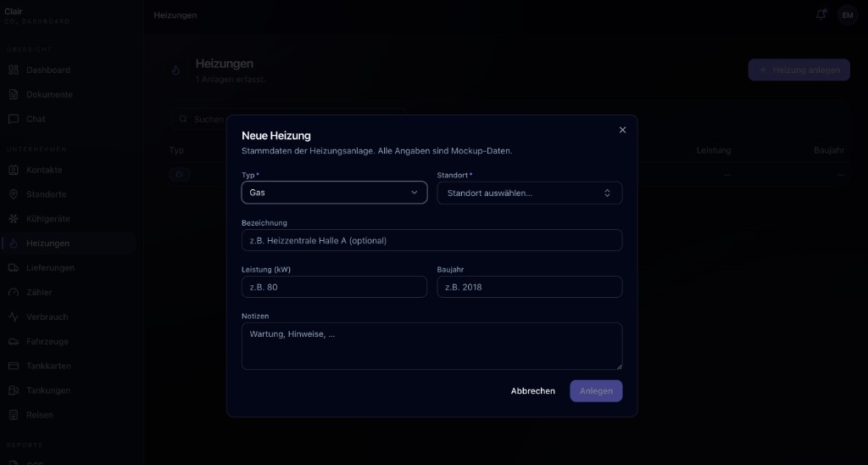Screen dimensions: 868x465
Task: Click the Kühlgeräte snowflake icon
Action: [14, 219]
